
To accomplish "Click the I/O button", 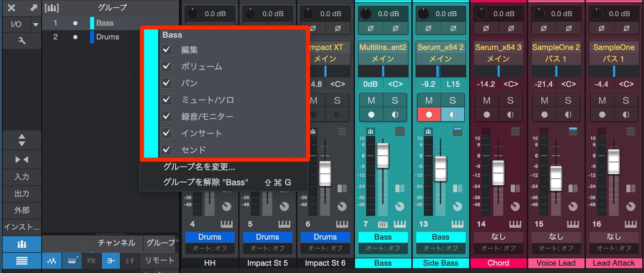I will pos(16,25).
